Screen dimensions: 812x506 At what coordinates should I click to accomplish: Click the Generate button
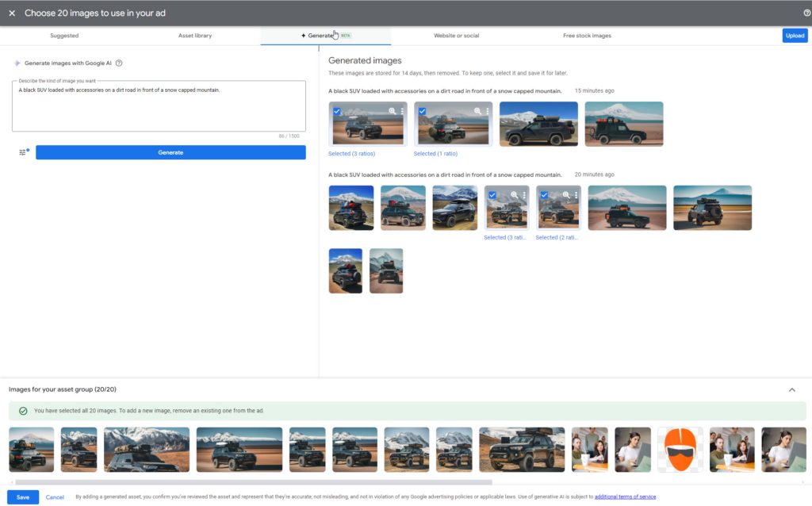click(x=171, y=151)
